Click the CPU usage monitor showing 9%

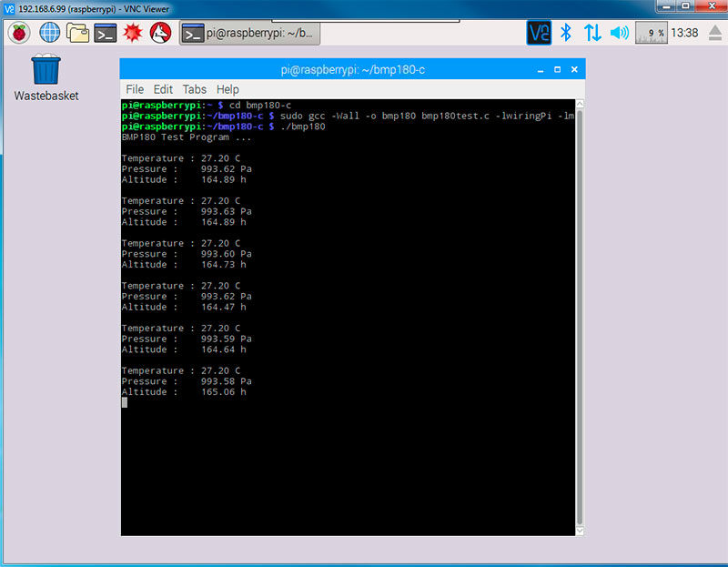(x=651, y=33)
